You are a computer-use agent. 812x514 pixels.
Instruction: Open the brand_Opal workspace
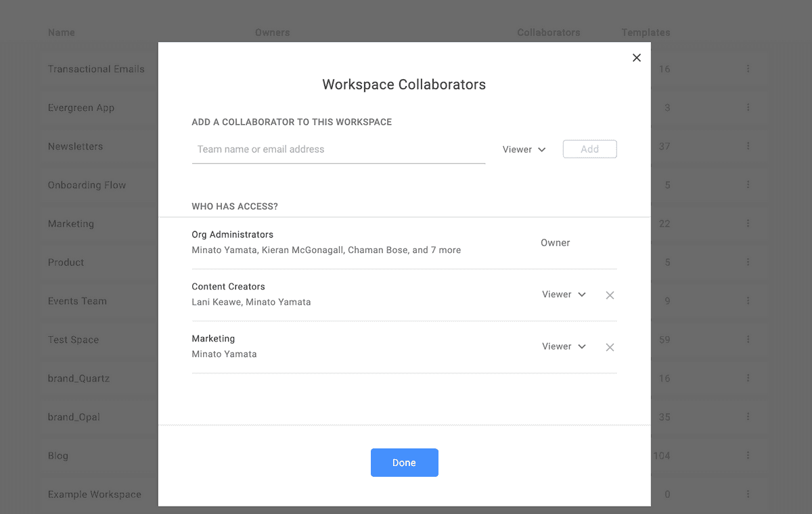[74, 417]
